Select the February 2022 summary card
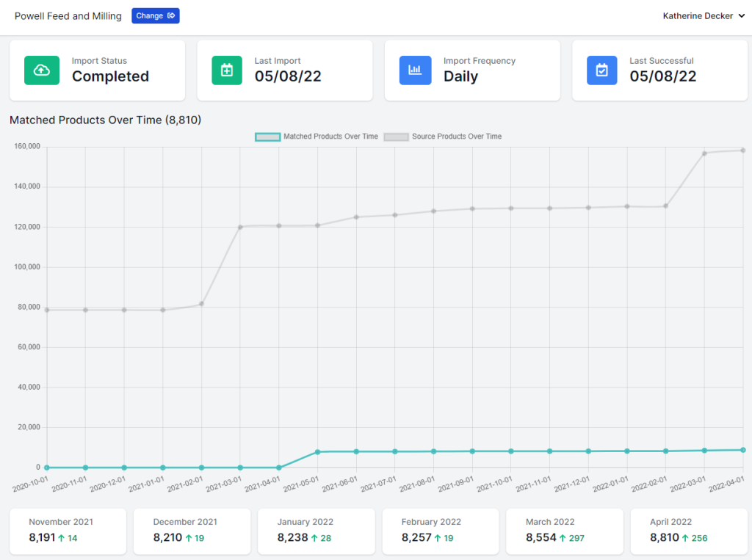752x560 pixels. 441,531
